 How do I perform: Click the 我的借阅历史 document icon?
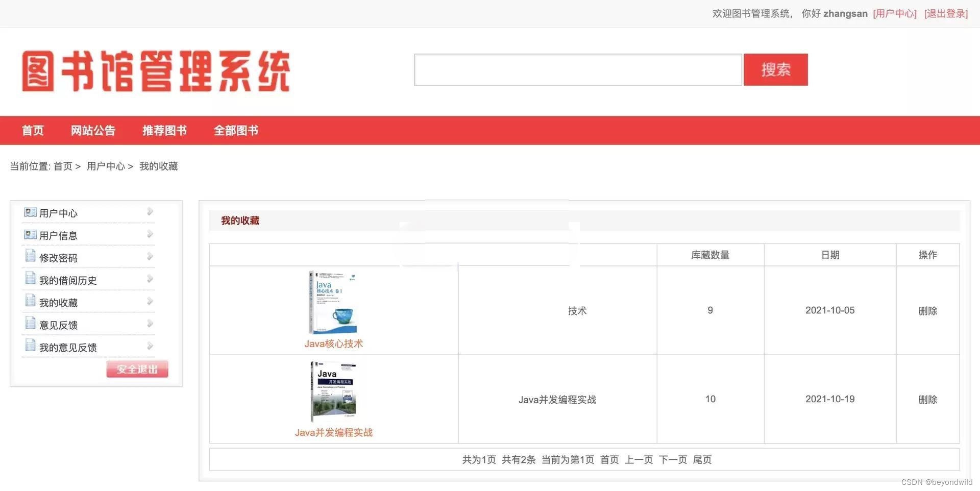pos(30,278)
